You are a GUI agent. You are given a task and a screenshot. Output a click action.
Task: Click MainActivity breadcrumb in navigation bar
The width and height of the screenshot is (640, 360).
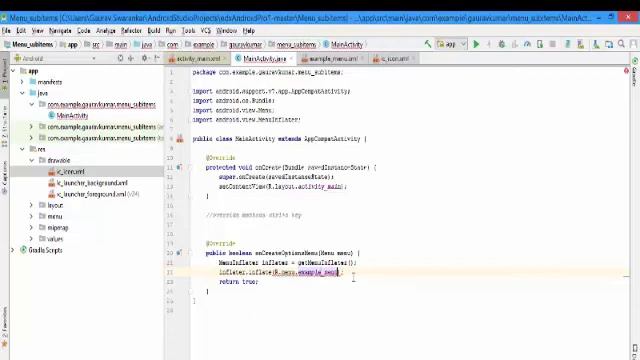343,44
